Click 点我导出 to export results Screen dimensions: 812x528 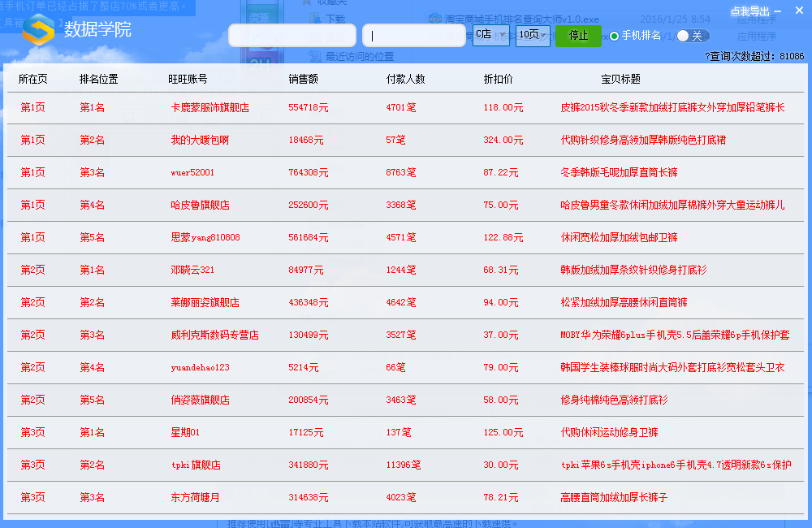point(749,11)
